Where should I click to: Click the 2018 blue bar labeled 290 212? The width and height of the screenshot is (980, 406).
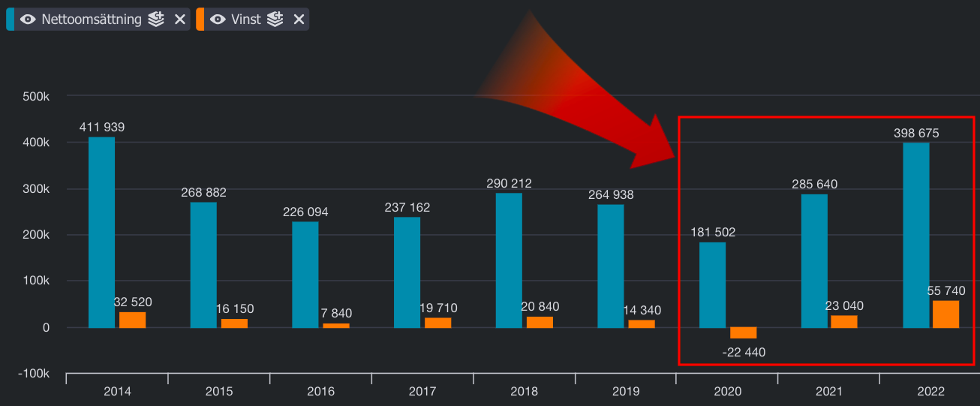click(509, 260)
